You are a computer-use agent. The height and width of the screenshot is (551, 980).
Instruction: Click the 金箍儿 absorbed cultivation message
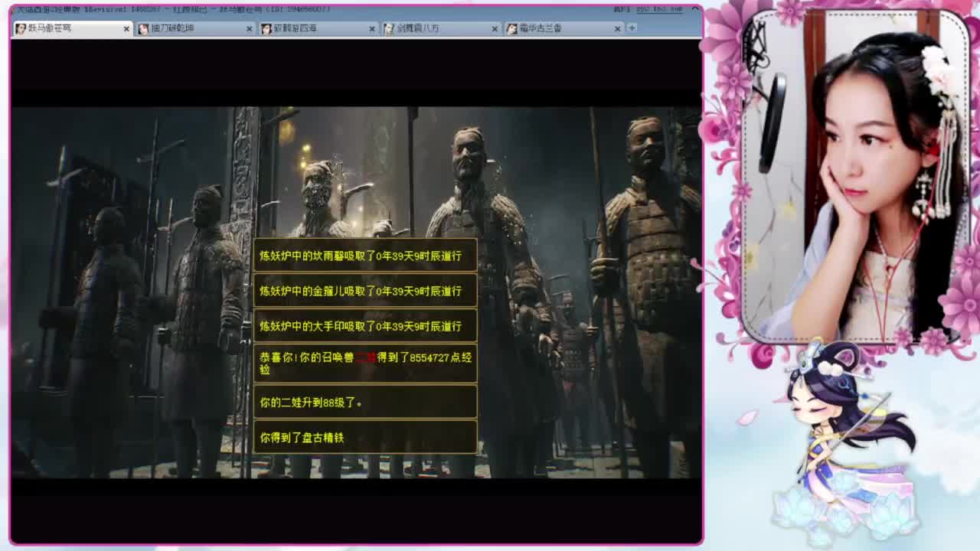tap(365, 291)
